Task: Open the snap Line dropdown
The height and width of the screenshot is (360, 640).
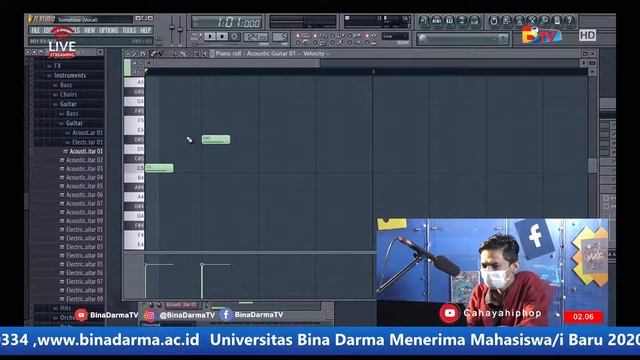Action: (395, 36)
